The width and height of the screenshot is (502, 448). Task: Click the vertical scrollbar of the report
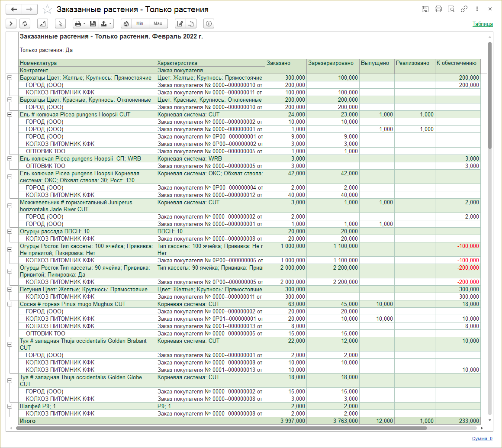(490, 95)
